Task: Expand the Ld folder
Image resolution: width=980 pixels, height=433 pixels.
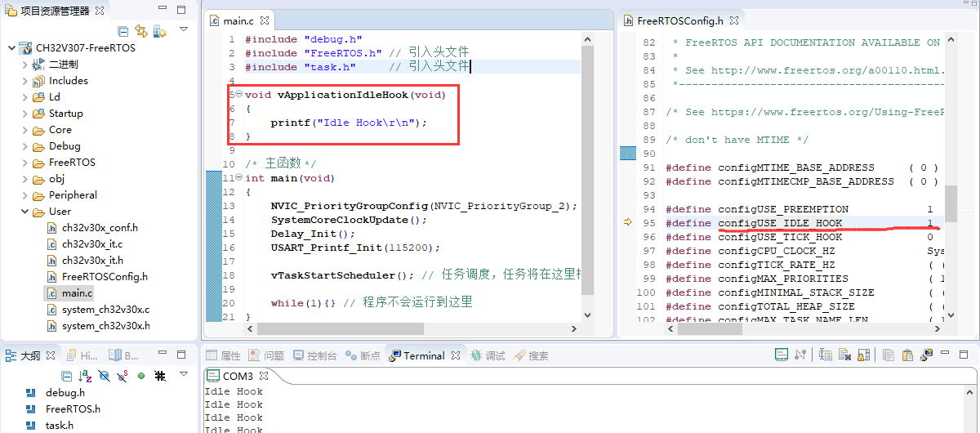Action: (x=24, y=96)
